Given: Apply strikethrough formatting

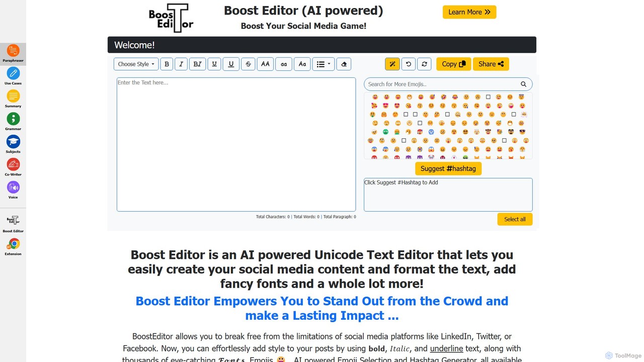Looking at the screenshot, I should click(x=248, y=64).
